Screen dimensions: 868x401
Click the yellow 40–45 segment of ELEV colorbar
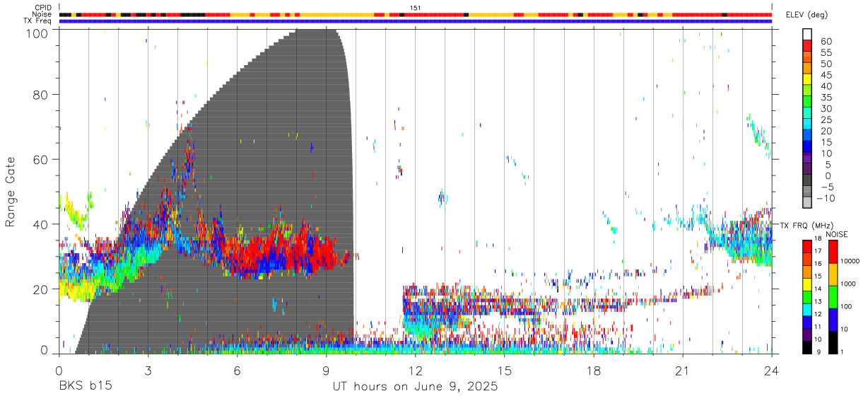coord(807,79)
